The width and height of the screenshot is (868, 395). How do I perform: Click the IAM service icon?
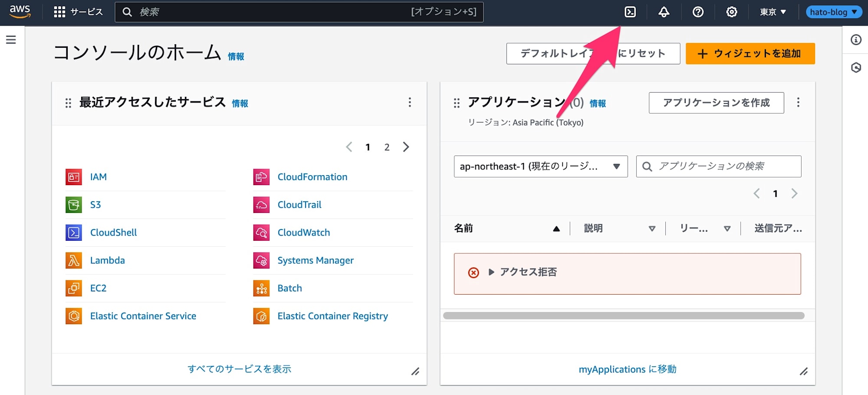(74, 177)
